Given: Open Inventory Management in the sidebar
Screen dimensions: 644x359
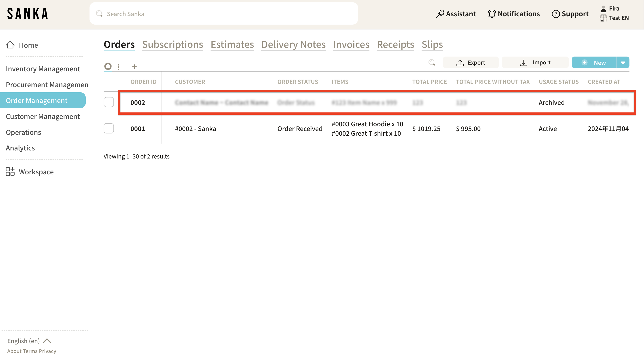Looking at the screenshot, I should [43, 69].
